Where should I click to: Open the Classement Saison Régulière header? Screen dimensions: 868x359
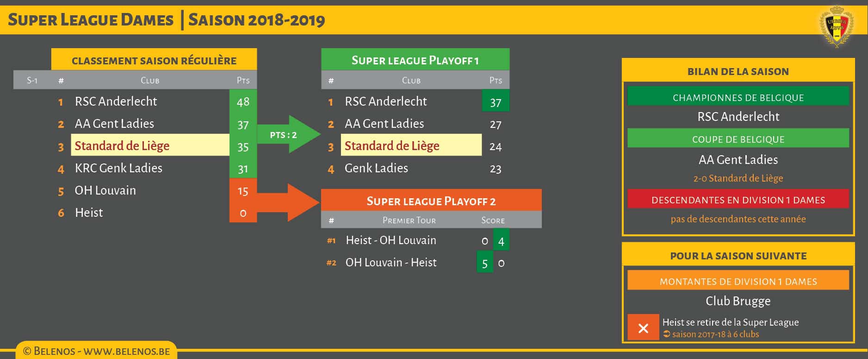point(154,60)
